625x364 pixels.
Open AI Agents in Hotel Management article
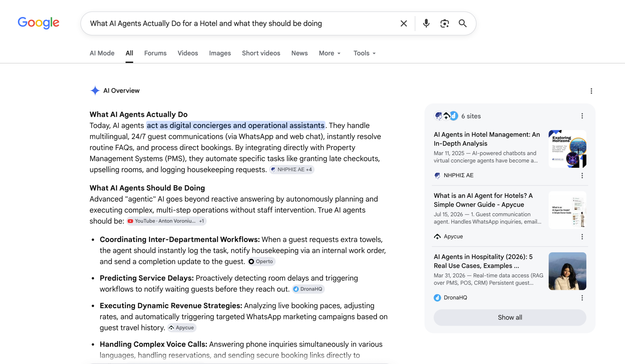click(487, 139)
